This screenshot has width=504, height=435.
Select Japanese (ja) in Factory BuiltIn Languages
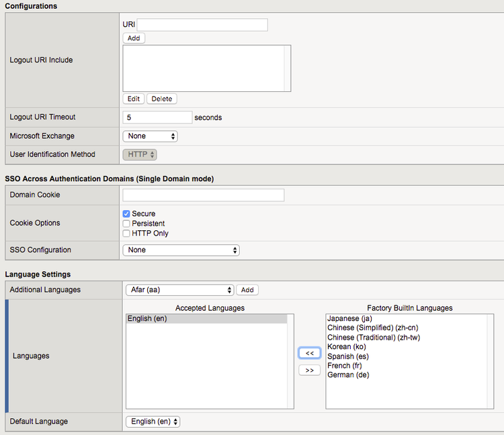(349, 319)
